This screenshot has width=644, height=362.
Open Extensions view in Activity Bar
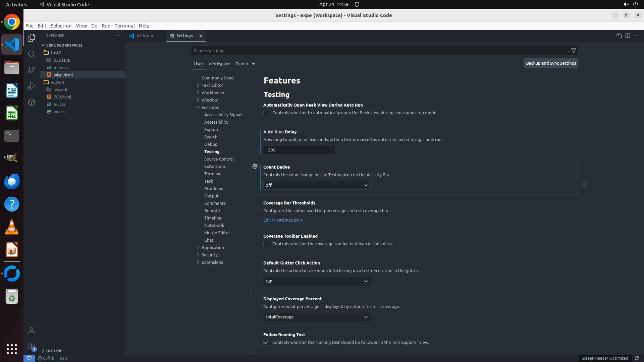click(31, 102)
